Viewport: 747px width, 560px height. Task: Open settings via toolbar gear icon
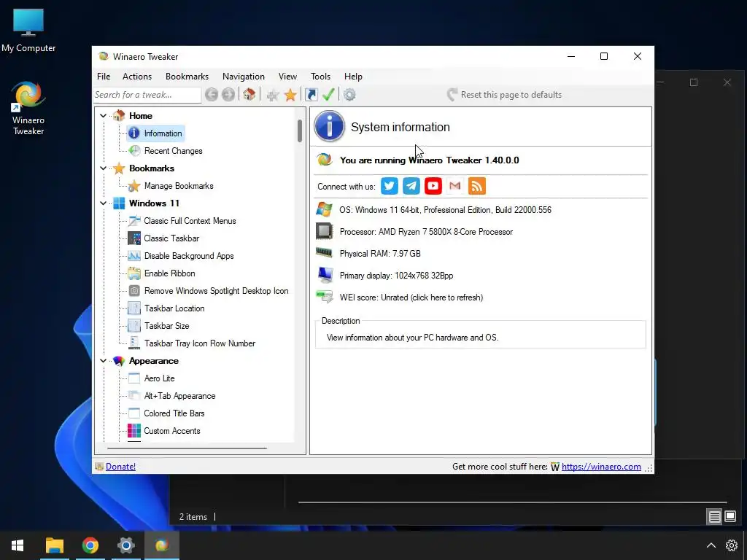[x=349, y=95]
